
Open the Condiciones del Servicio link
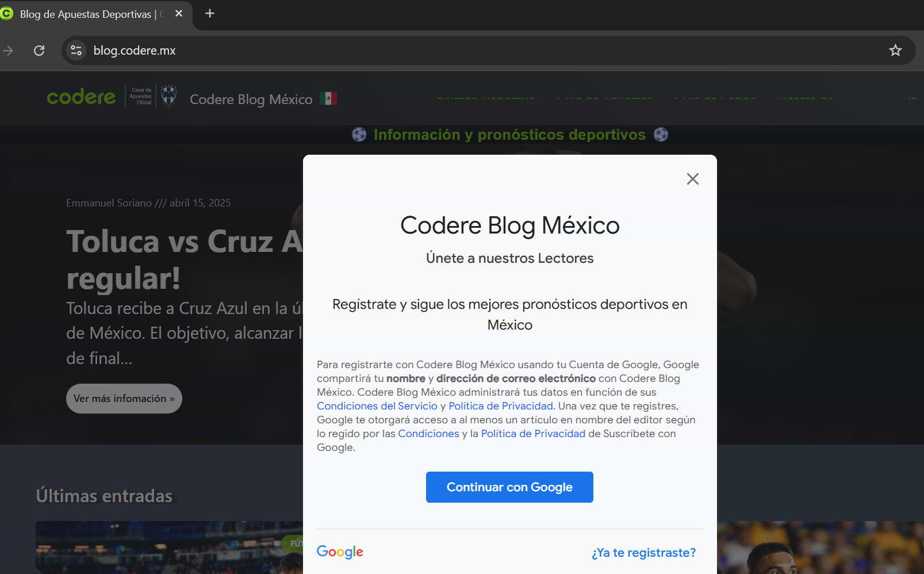pyautogui.click(x=377, y=406)
